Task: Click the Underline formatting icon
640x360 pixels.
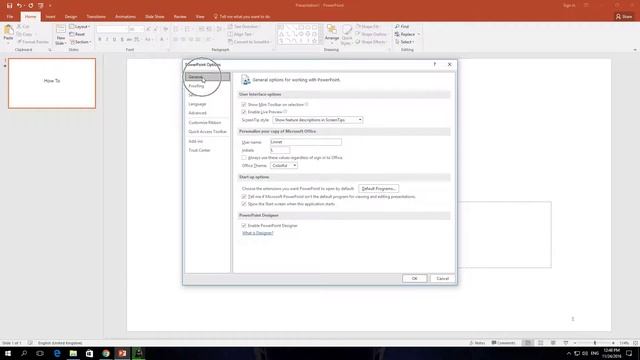Action: point(114,40)
